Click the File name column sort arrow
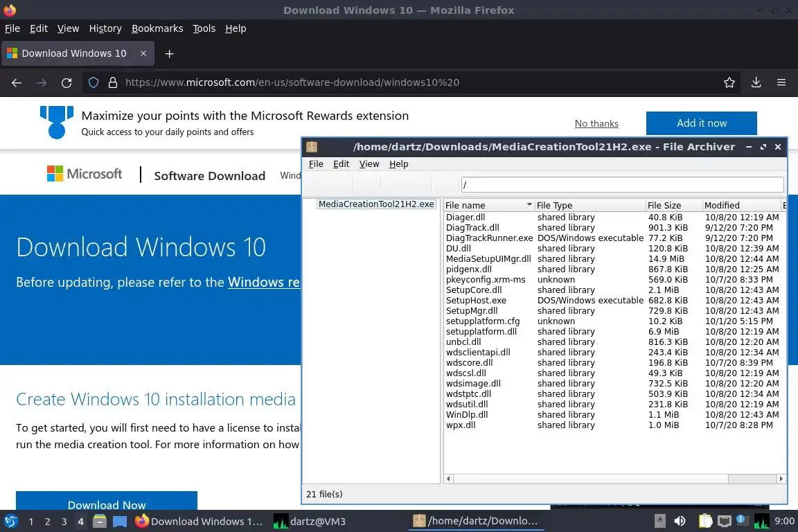 [529, 204]
